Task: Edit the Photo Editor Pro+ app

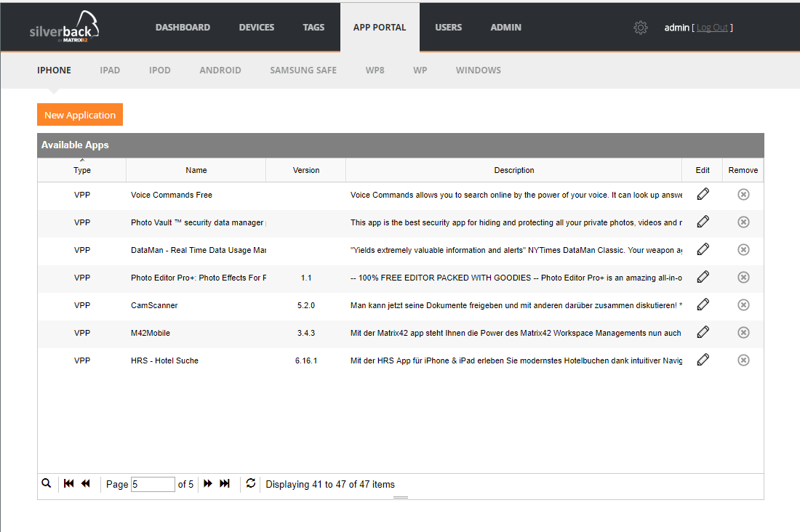Action: (703, 277)
